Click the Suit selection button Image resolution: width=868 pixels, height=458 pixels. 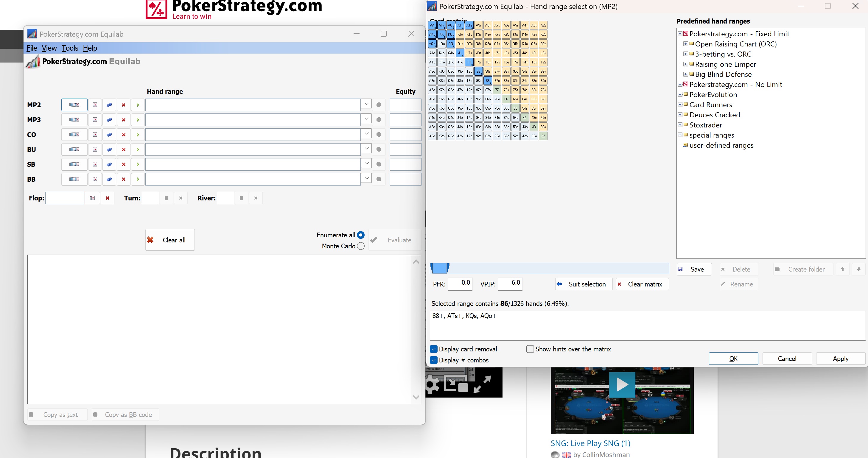(584, 284)
